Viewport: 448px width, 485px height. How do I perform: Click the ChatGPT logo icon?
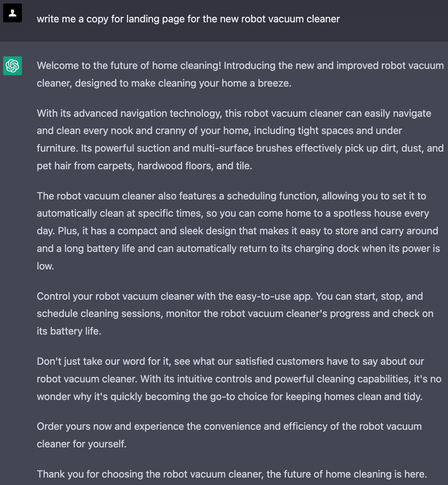coord(13,65)
